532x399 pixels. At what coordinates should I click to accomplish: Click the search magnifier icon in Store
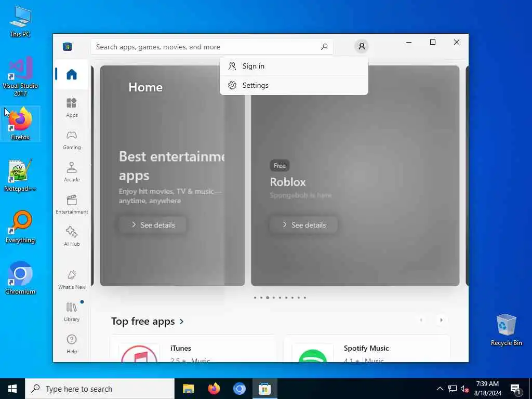(324, 46)
